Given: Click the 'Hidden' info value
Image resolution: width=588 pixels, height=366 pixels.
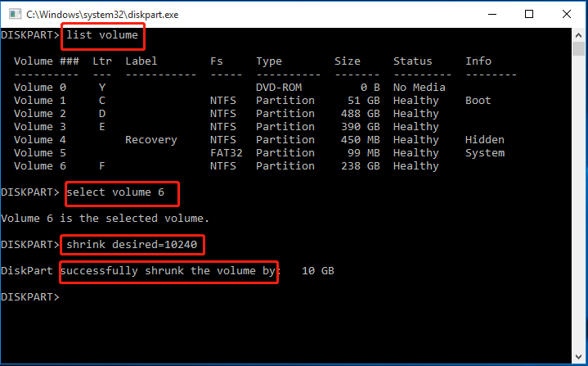Looking at the screenshot, I should (x=484, y=140).
